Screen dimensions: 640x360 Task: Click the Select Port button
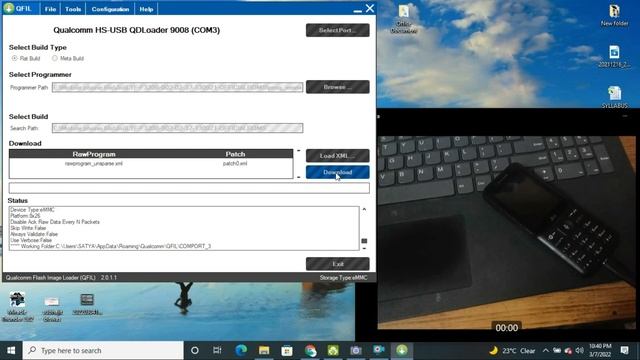tap(338, 30)
